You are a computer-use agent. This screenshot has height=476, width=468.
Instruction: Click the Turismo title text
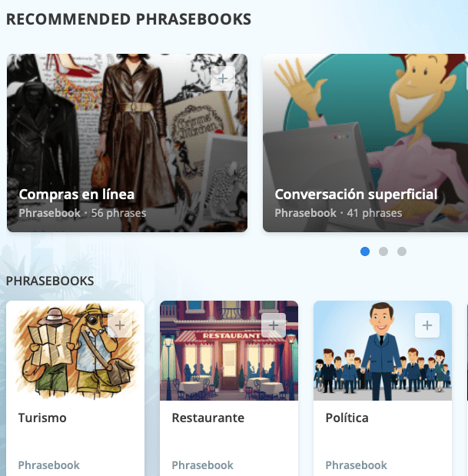42,418
